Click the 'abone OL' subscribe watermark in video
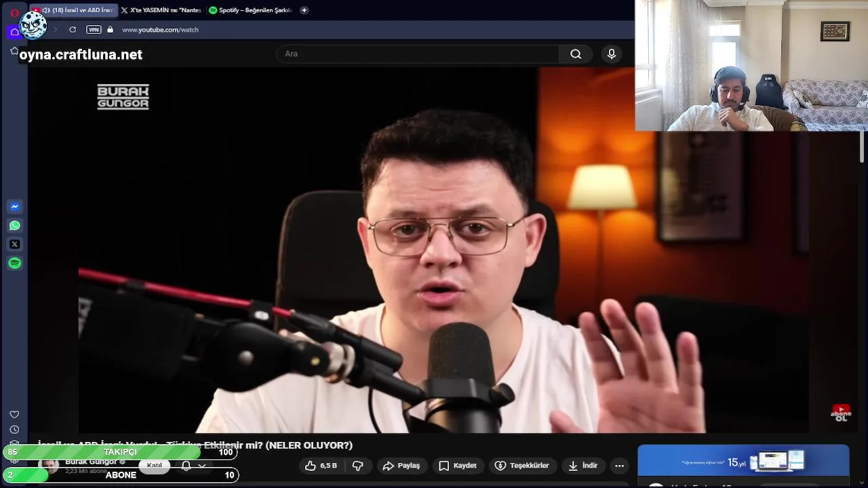 click(x=841, y=413)
